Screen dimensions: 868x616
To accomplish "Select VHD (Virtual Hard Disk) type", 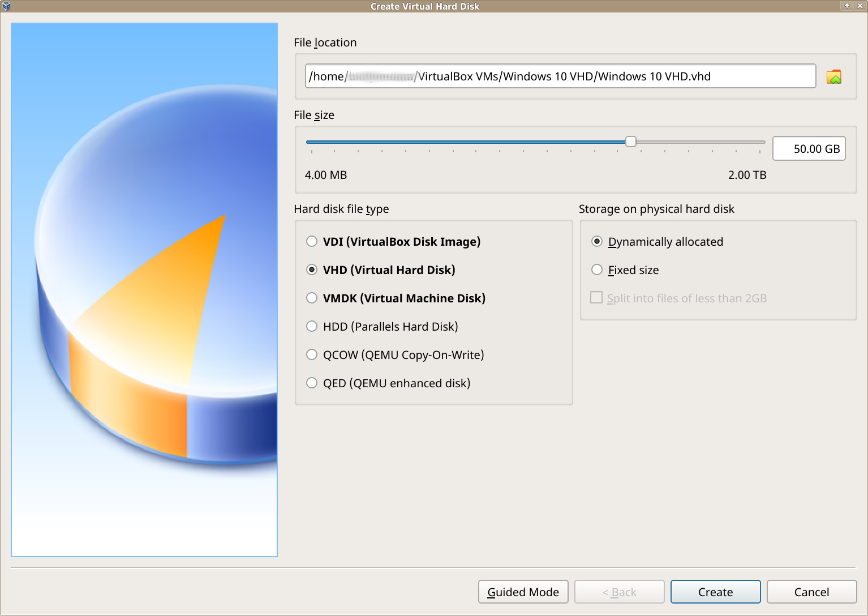I will (x=312, y=270).
